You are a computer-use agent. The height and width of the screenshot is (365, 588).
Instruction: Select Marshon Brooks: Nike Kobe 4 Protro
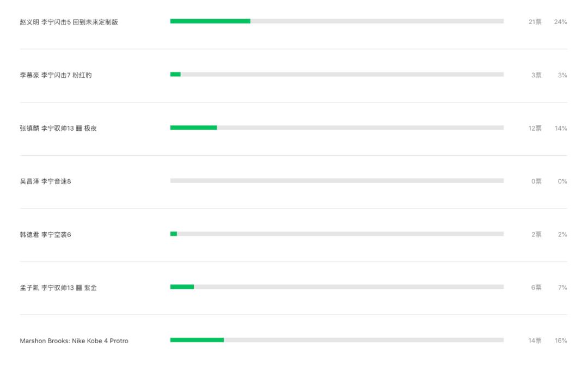click(x=74, y=341)
